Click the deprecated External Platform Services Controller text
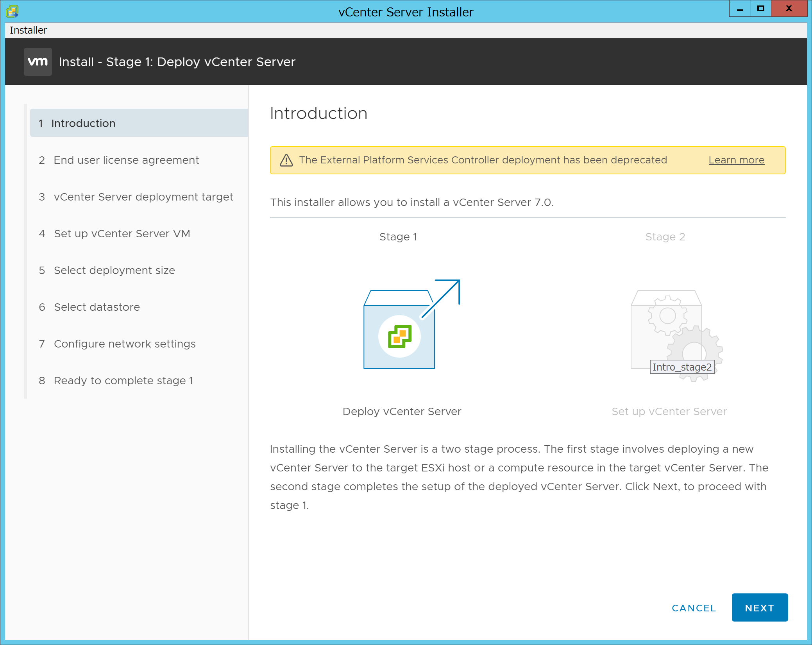Image resolution: width=812 pixels, height=645 pixels. pos(483,160)
